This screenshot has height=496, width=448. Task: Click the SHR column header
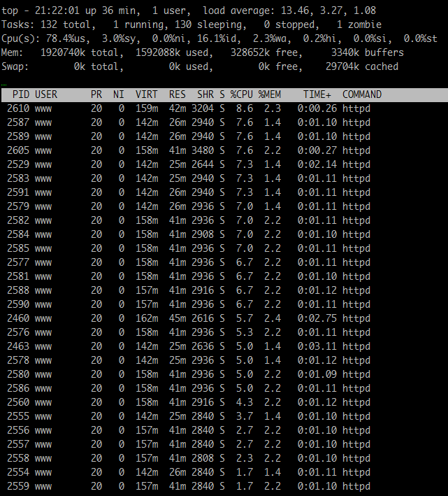coord(205,94)
